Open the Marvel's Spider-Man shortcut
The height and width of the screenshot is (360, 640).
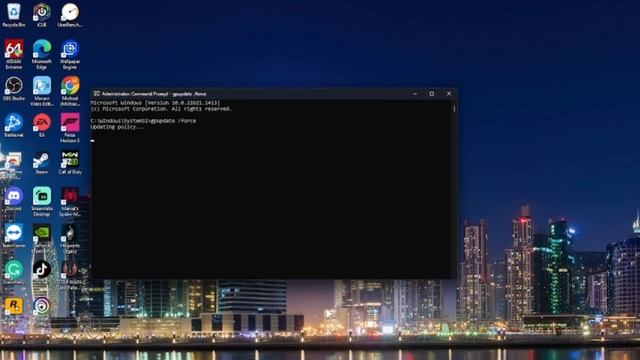(70, 202)
